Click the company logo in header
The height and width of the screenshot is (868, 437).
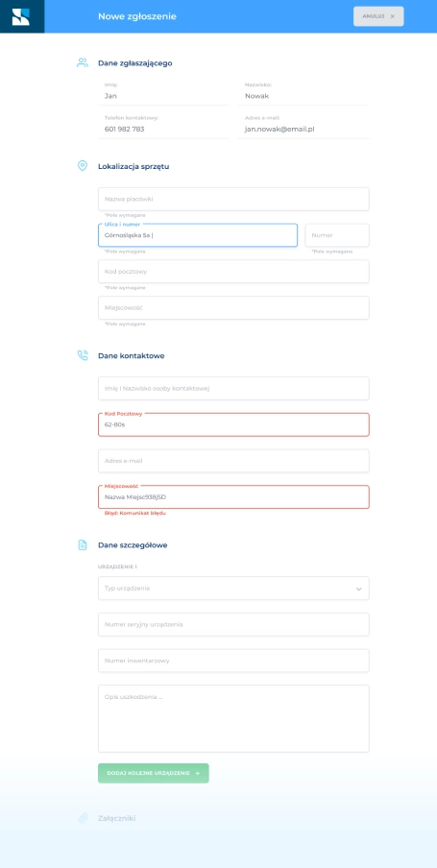pyautogui.click(x=21, y=16)
